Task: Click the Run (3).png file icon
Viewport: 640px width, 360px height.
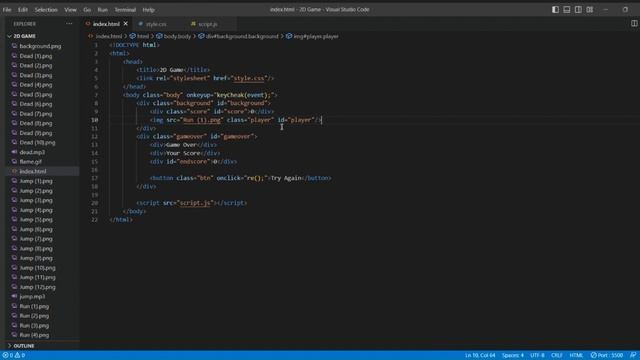Action: click(14, 325)
